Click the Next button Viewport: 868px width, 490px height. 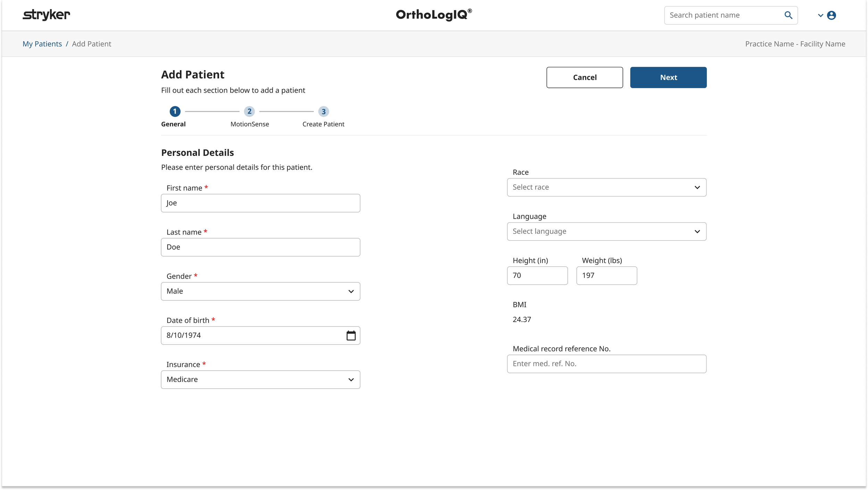pos(668,77)
